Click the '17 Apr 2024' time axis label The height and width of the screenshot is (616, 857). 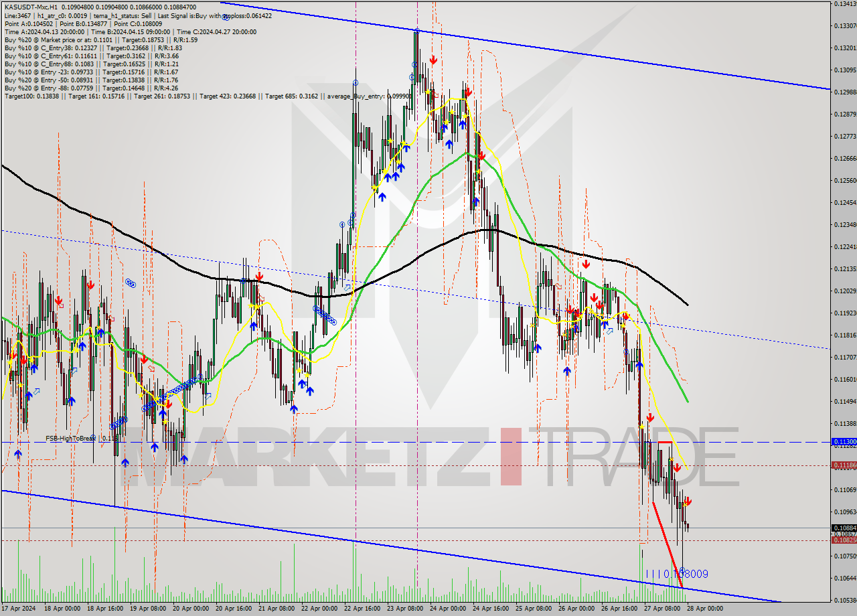click(x=18, y=609)
